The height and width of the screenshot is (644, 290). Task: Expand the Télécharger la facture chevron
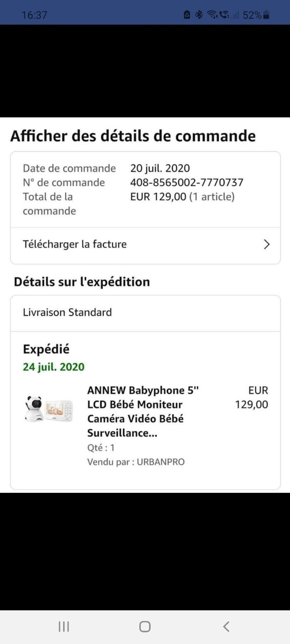(x=266, y=245)
